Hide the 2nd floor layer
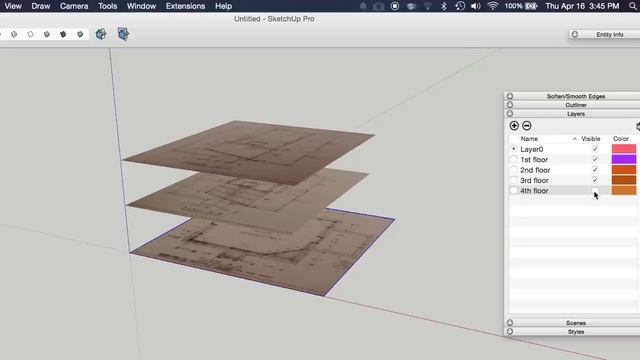The width and height of the screenshot is (640, 360). tap(595, 170)
